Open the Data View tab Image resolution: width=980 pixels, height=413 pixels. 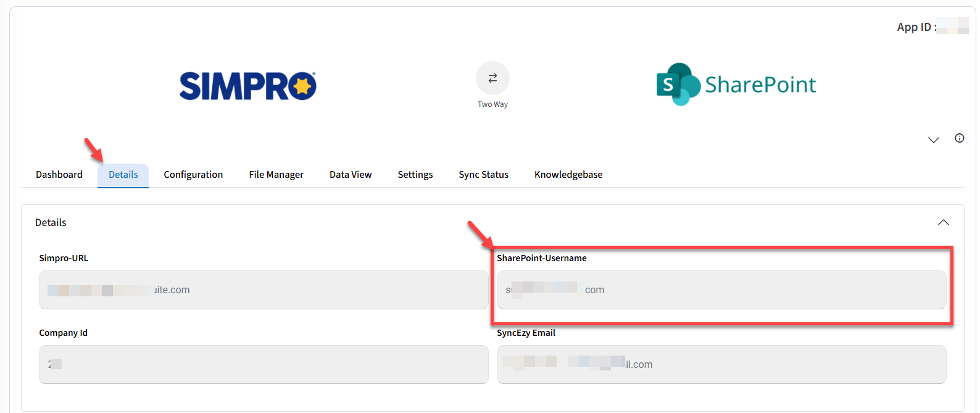351,175
